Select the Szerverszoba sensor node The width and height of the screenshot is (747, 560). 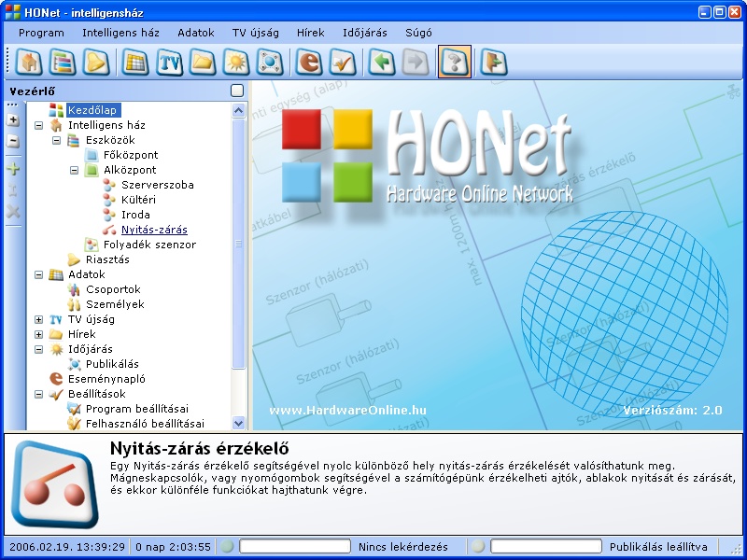(x=157, y=185)
